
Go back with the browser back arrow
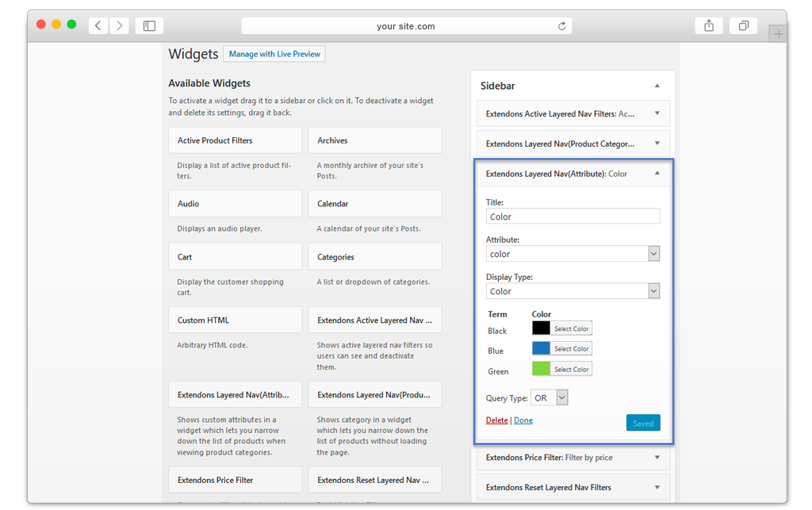click(98, 25)
